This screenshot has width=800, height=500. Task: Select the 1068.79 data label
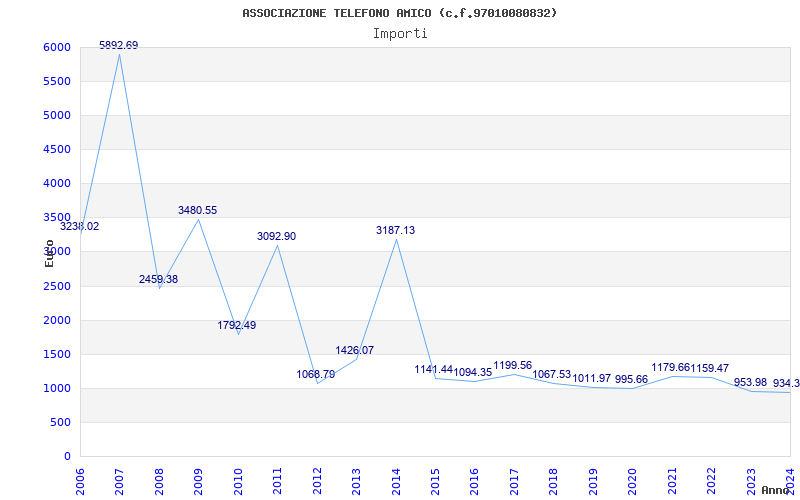316,374
